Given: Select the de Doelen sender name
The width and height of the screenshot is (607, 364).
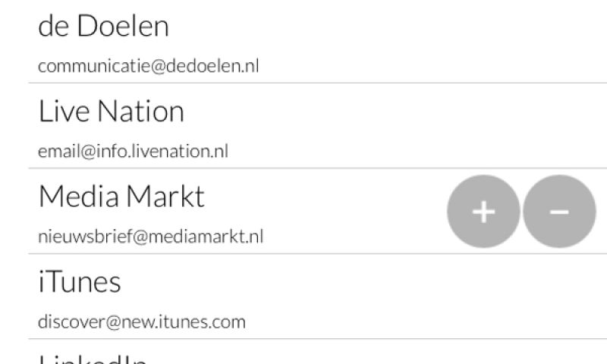Looking at the screenshot, I should click(x=103, y=27).
